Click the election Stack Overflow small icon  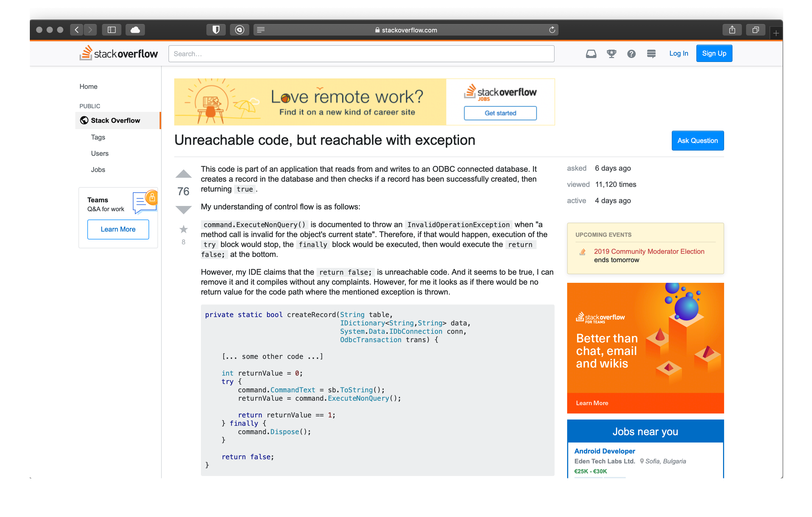click(582, 252)
